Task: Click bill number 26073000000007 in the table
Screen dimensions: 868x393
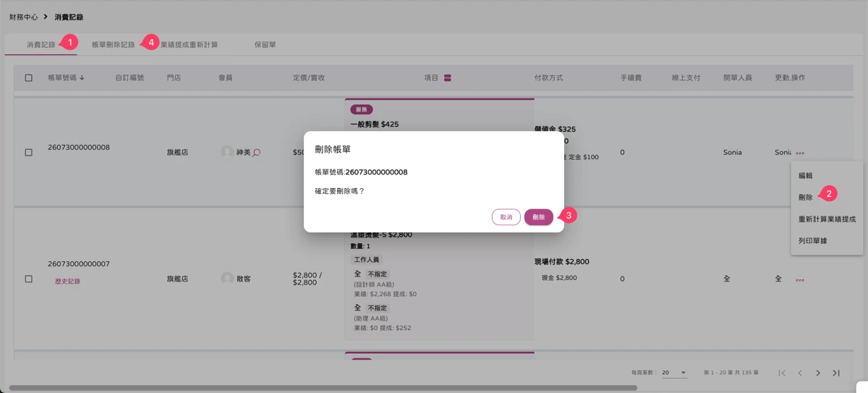Action: tap(79, 264)
